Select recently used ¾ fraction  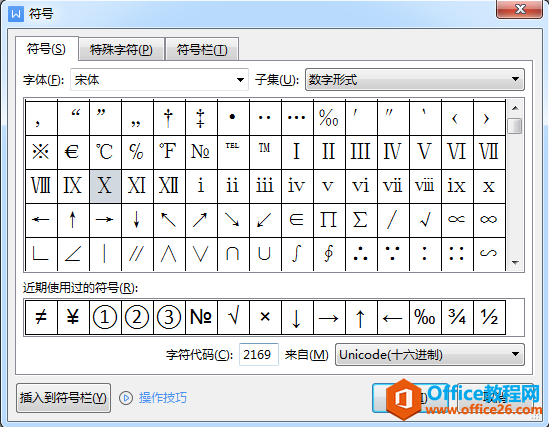(457, 317)
